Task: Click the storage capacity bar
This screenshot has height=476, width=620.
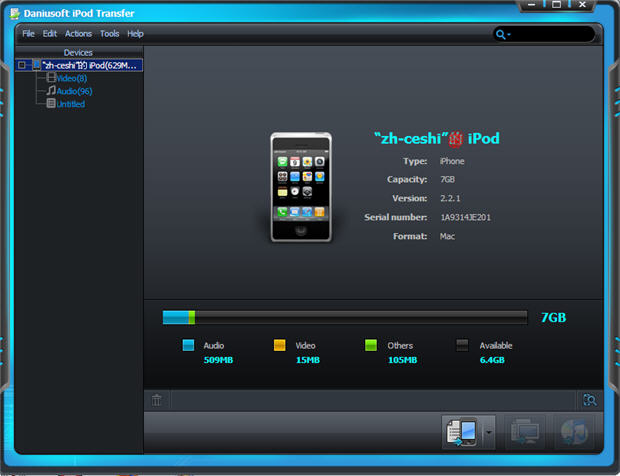Action: pos(345,317)
